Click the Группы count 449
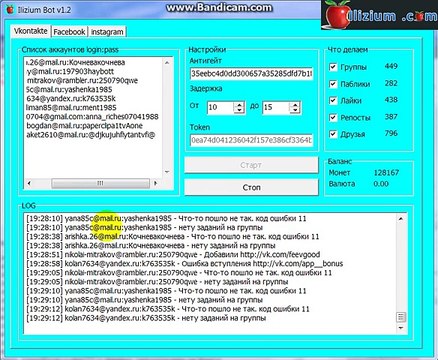Image resolution: width=438 pixels, height=360 pixels. (x=391, y=66)
